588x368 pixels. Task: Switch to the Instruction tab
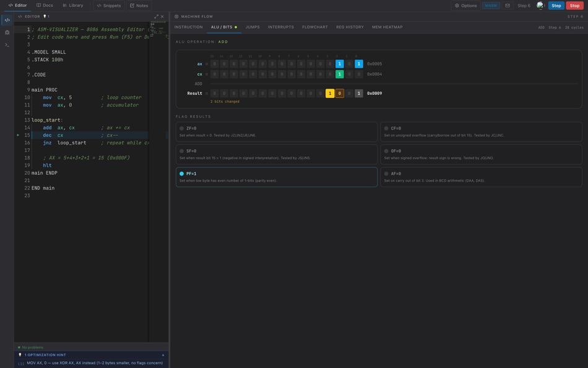pos(188,27)
